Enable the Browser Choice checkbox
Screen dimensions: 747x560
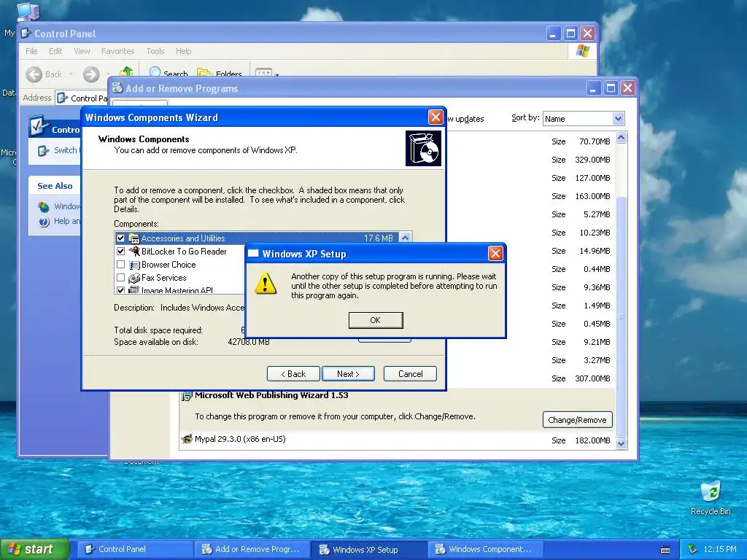click(x=120, y=264)
